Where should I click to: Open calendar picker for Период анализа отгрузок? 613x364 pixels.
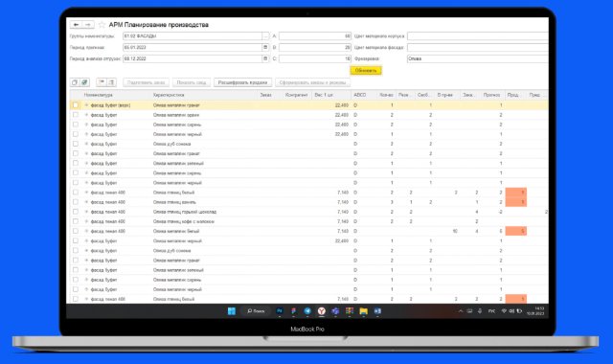265,58
